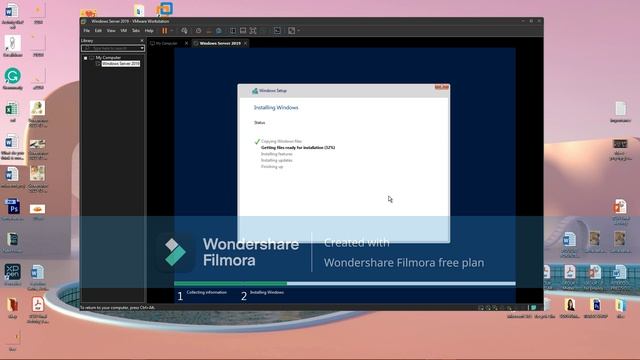
Task: Enter full screen mode in VMware
Action: (253, 31)
